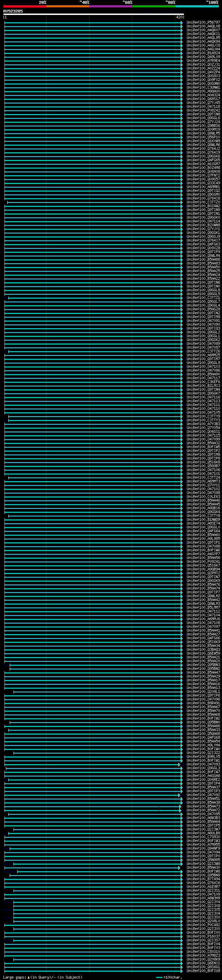222x980 pixels.
Task: Select the UniRef100_P08242 label
Action: pos(203,110)
